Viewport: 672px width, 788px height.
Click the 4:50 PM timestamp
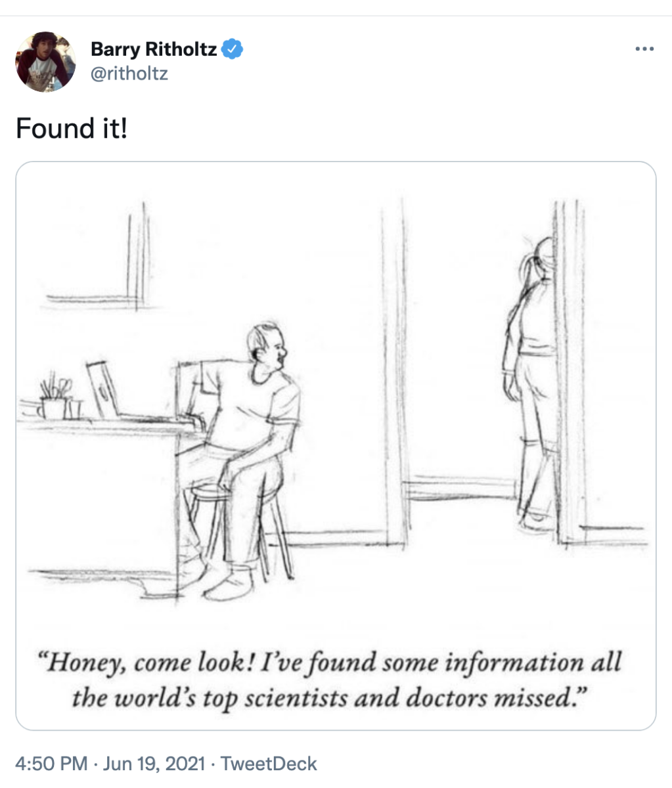(51, 764)
